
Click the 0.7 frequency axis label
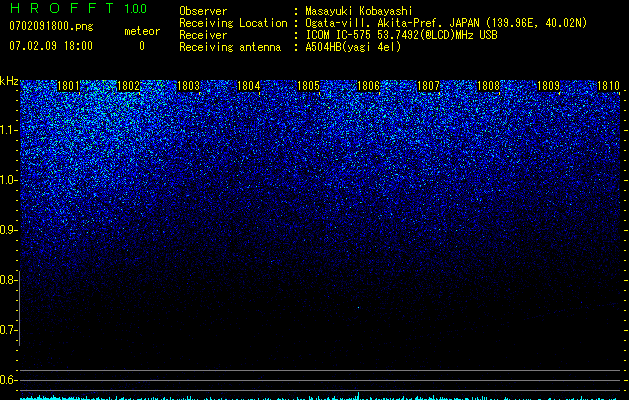(8, 330)
